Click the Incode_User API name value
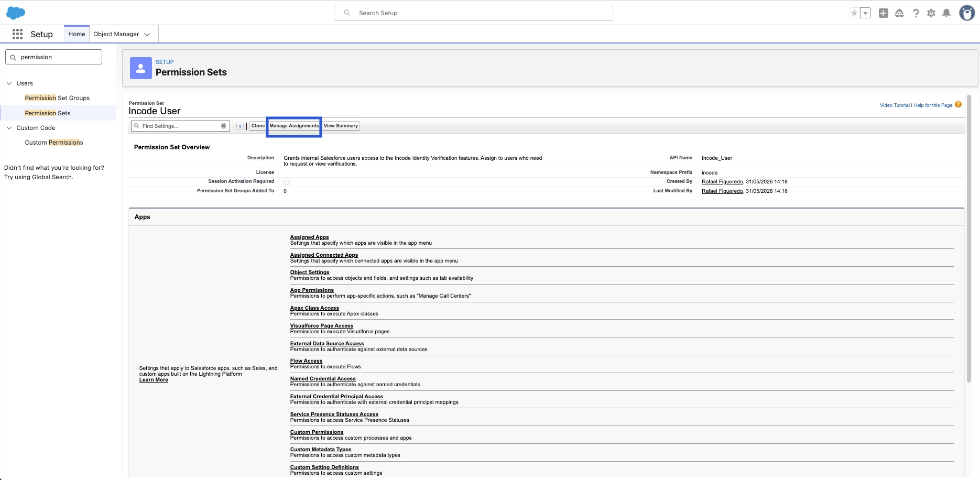The height and width of the screenshot is (480, 980). pos(717,158)
